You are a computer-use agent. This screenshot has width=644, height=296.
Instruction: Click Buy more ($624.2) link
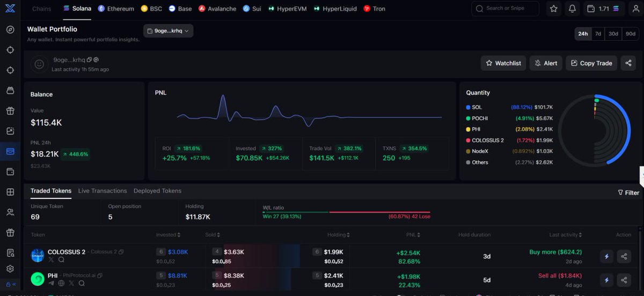point(555,252)
